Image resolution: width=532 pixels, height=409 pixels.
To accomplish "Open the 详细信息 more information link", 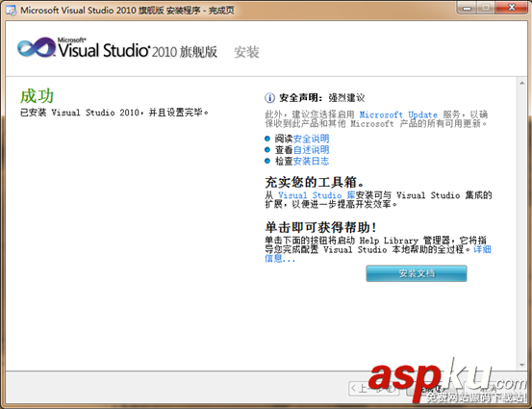I will pyautogui.click(x=482, y=249).
